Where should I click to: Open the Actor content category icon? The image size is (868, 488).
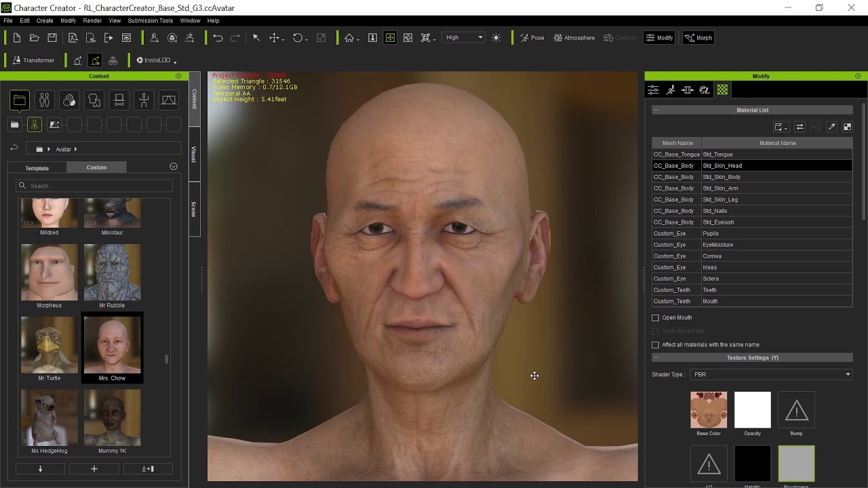tap(44, 100)
